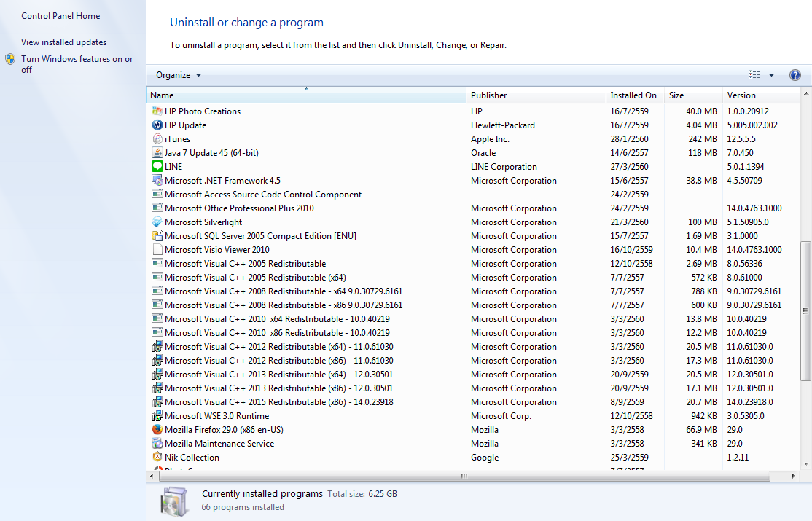Screen dimensions: 812x521
Task: Open Control Panel Home
Action: tap(60, 16)
